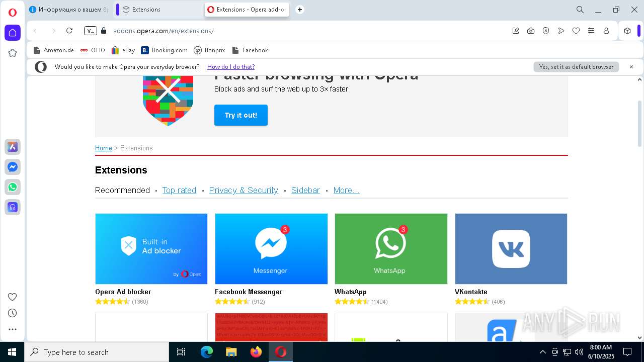Image resolution: width=644 pixels, height=362 pixels.
Task: Open the extensions cube icon
Action: [x=627, y=31]
